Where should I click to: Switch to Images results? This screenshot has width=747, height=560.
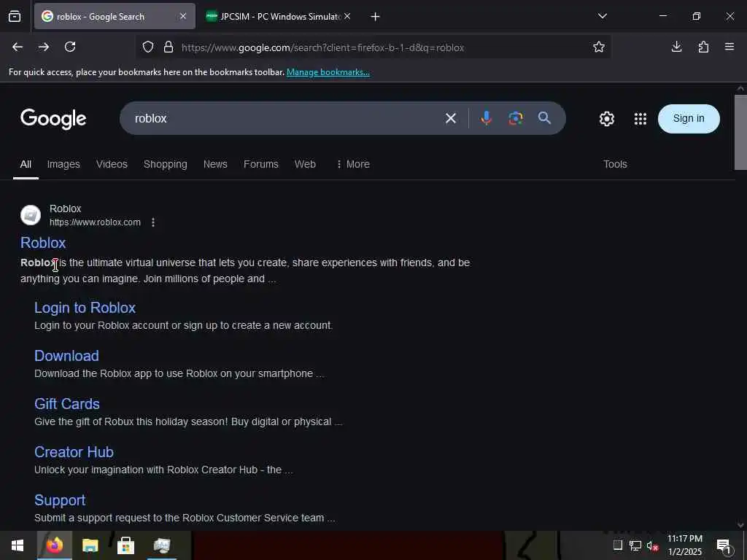point(63,164)
